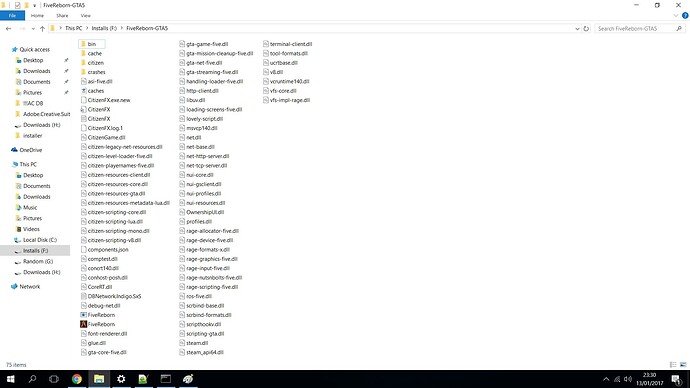The image size is (690, 388).
Task: Open the FiveReborn application icon
Action: 97,324
